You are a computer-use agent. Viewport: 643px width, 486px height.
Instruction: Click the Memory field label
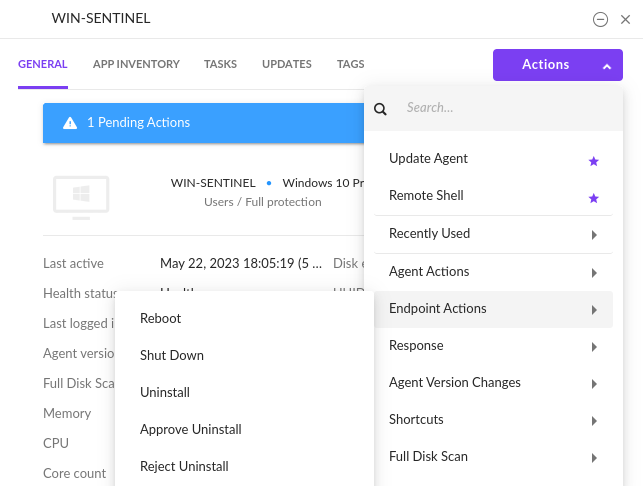point(67,413)
